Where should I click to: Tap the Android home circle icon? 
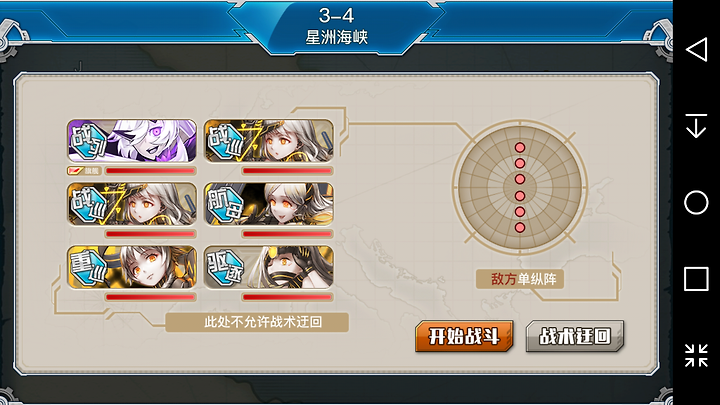click(x=696, y=202)
